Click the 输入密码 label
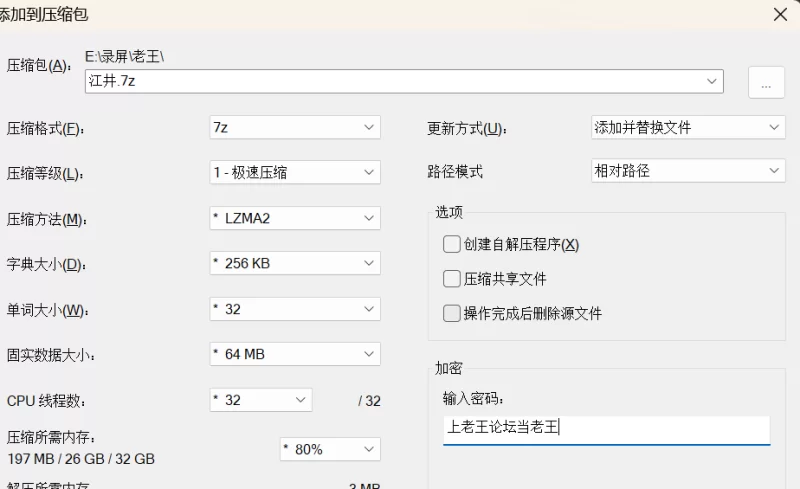The height and width of the screenshot is (489, 800). 473,398
